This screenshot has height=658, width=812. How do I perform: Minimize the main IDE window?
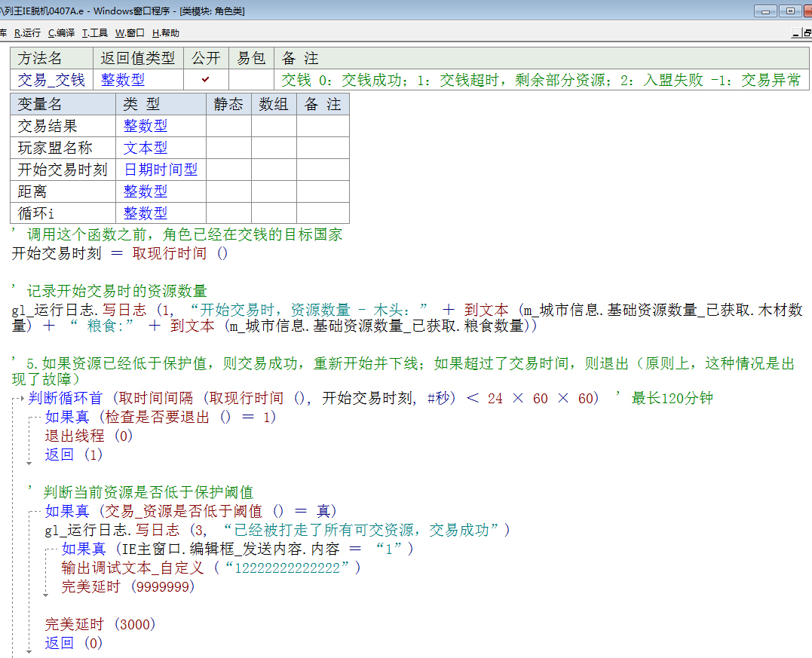click(x=766, y=11)
